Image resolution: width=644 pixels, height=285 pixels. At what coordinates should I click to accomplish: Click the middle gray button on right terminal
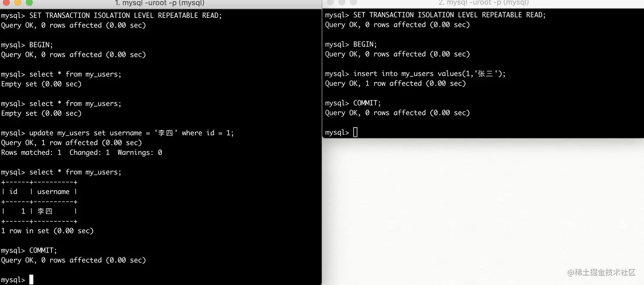click(342, 3)
